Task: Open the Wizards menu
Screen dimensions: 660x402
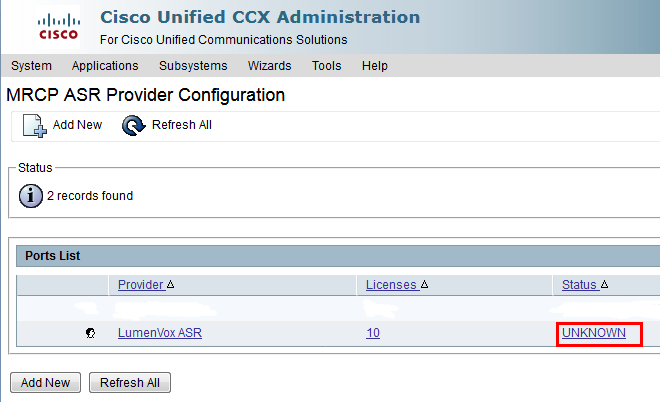Action: click(x=269, y=66)
